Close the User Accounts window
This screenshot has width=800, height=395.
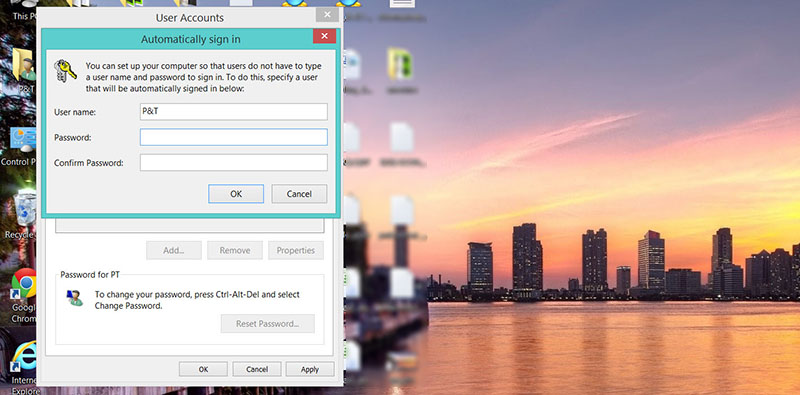327,14
